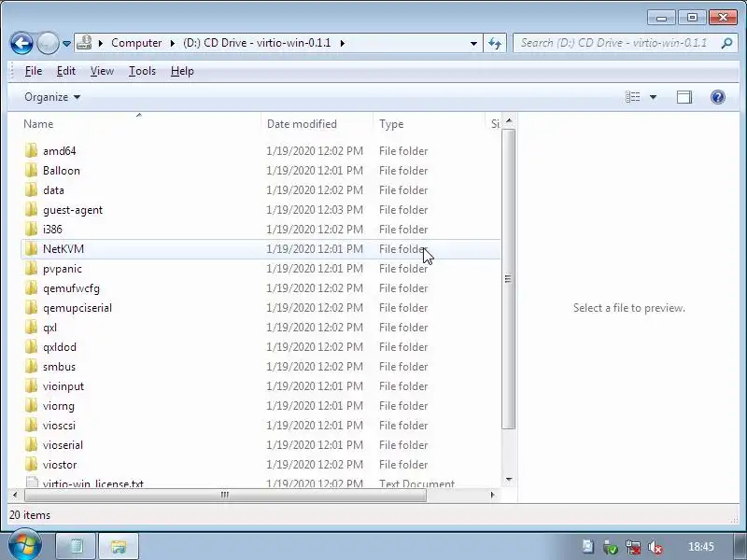Change view with the view icon

click(633, 97)
